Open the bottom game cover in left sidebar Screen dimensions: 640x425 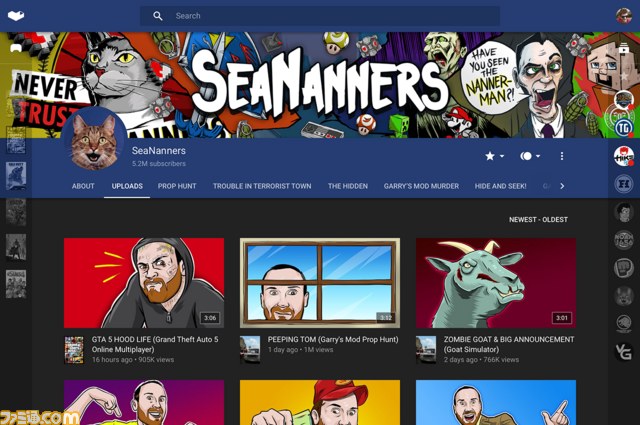tap(16, 284)
